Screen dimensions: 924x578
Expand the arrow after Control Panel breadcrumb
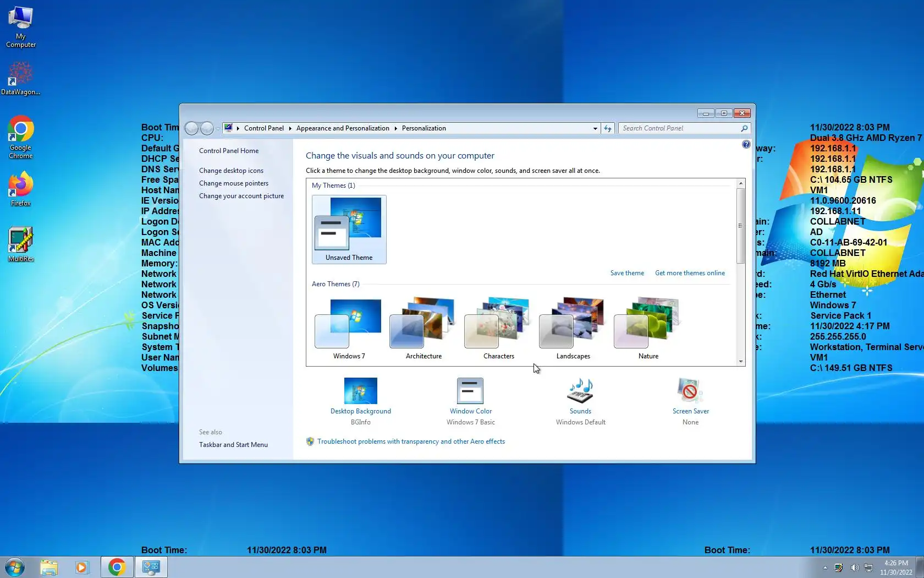tap(290, 128)
